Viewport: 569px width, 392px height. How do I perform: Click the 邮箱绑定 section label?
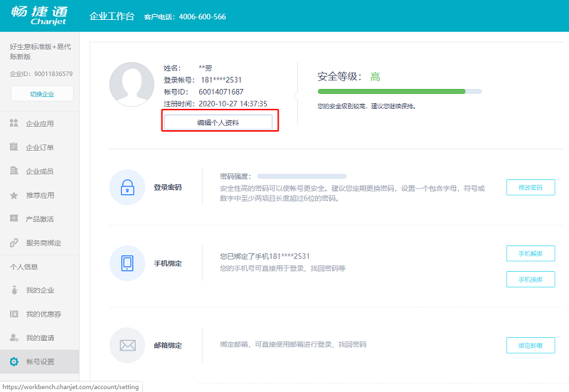coord(168,345)
